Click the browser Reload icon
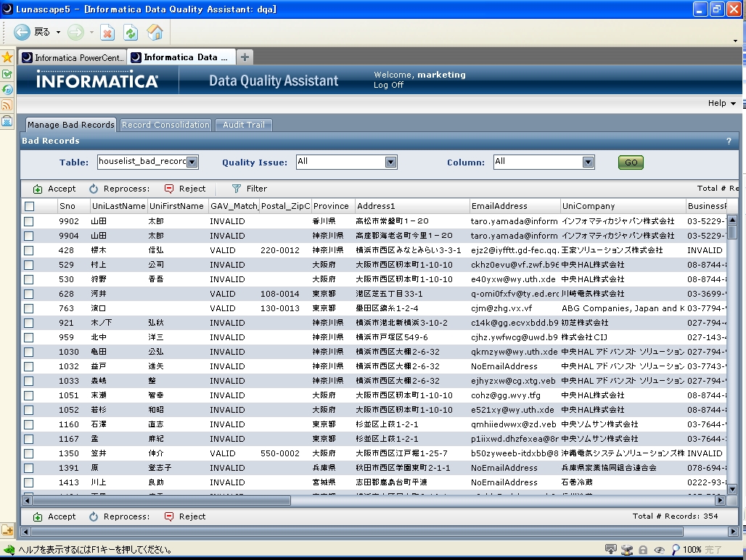Screen dimensions: 746x560 click(x=131, y=33)
